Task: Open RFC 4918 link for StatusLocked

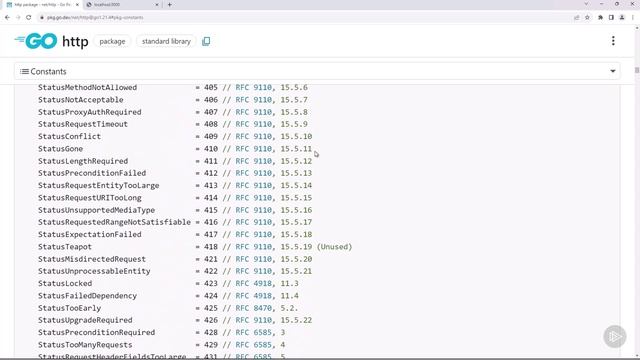Action: (x=253, y=283)
